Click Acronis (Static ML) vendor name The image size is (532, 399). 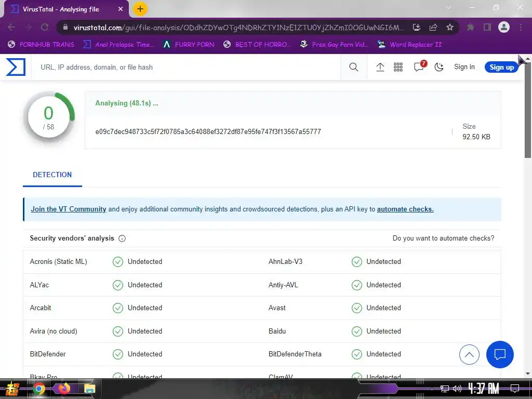point(58,262)
